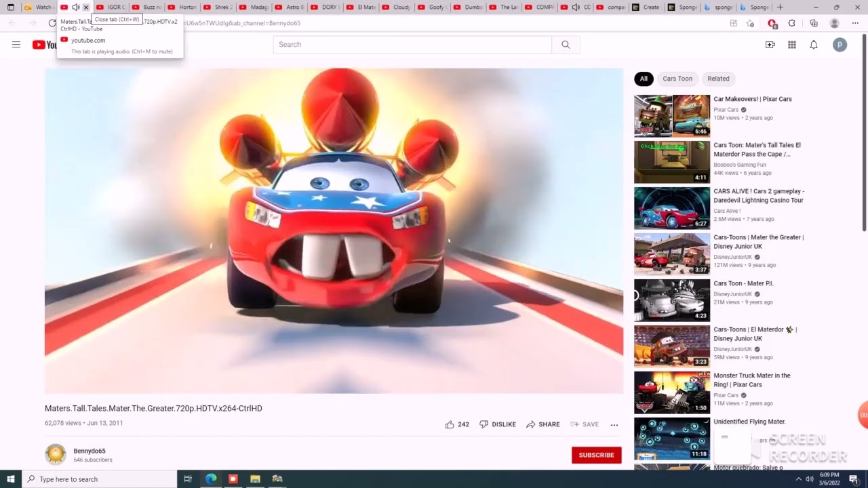Image resolution: width=868 pixels, height=488 pixels.
Task: Click the video player frame
Action: coord(334,230)
